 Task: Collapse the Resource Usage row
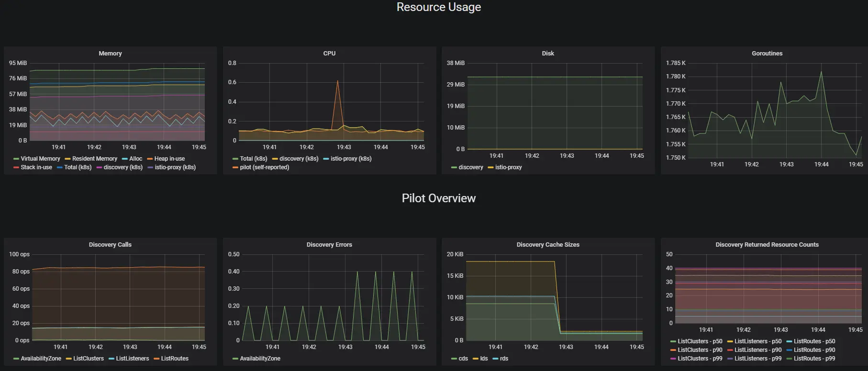point(439,7)
